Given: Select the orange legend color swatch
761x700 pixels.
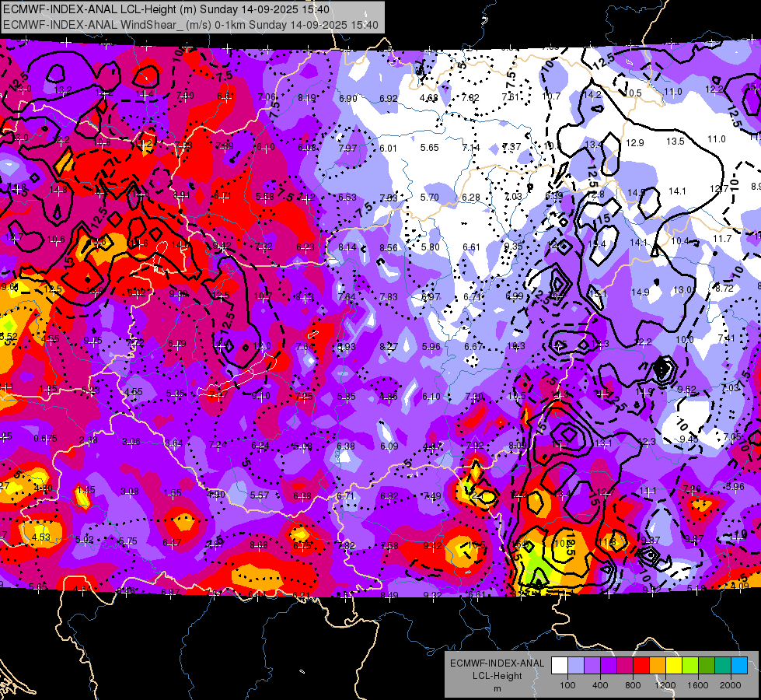Looking at the screenshot, I should pos(658,666).
